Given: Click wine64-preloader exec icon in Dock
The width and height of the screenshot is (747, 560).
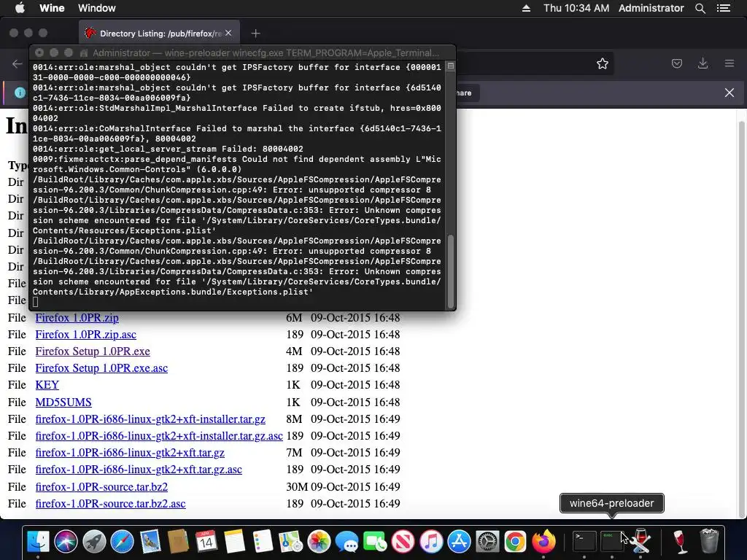Looking at the screenshot, I should 612,542.
